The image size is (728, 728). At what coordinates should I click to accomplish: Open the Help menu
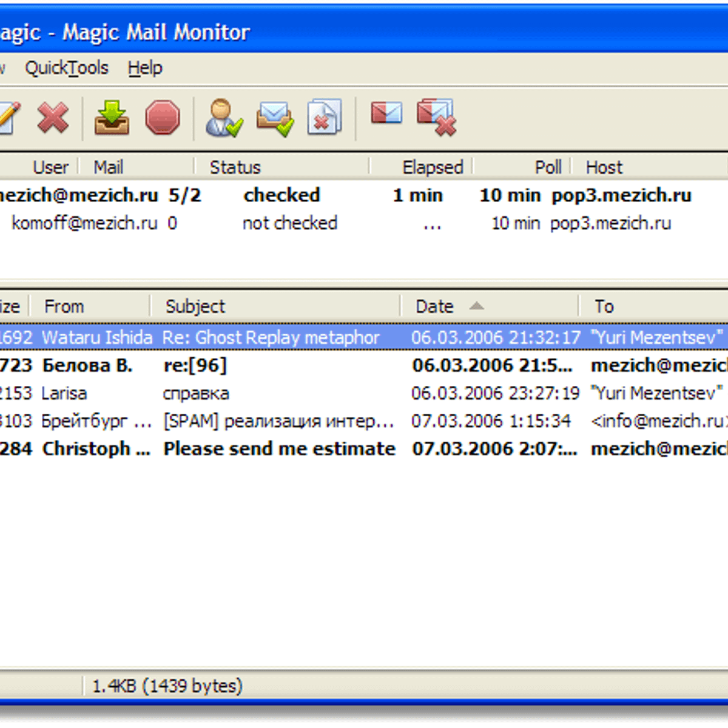coord(145,68)
